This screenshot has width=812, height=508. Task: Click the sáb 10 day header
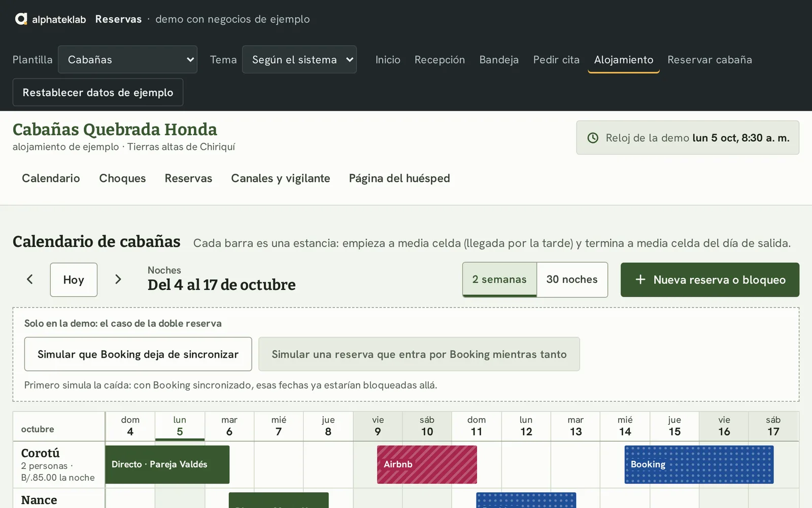[x=427, y=426]
